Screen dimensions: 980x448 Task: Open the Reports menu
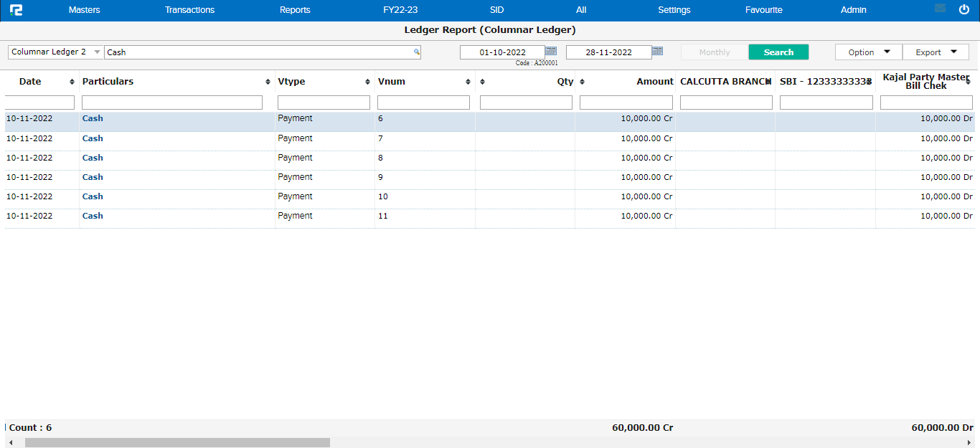point(295,10)
